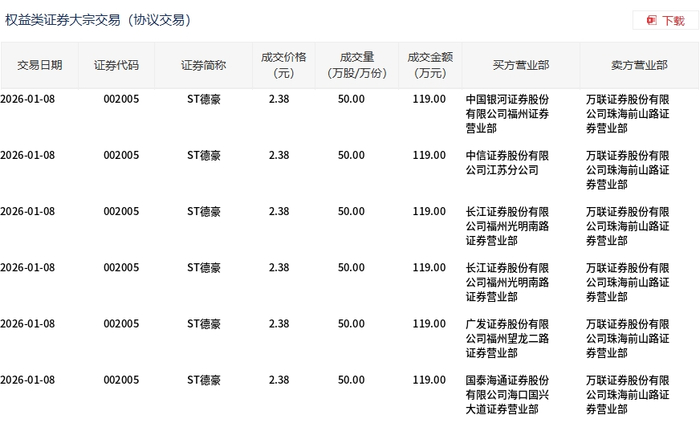
Task: Click seller 万联证券 in 国泰海通 row
Action: pyautogui.click(x=627, y=395)
